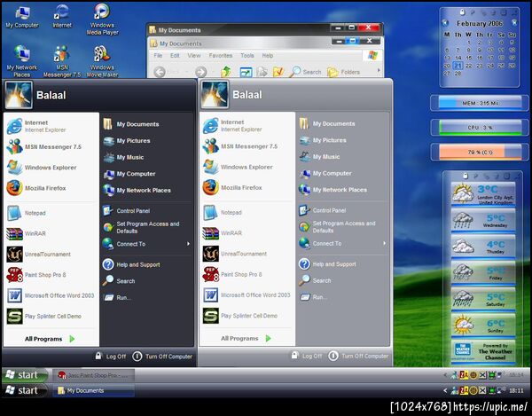The height and width of the screenshot is (416, 532).
Task: Click the 79 % (C:) disk usage bar
Action: click(480, 152)
